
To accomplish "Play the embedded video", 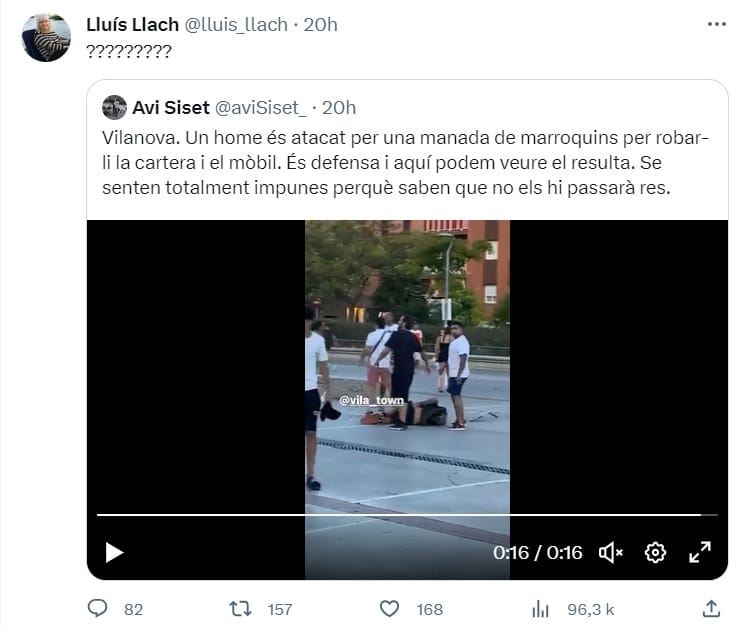I will pos(114,553).
